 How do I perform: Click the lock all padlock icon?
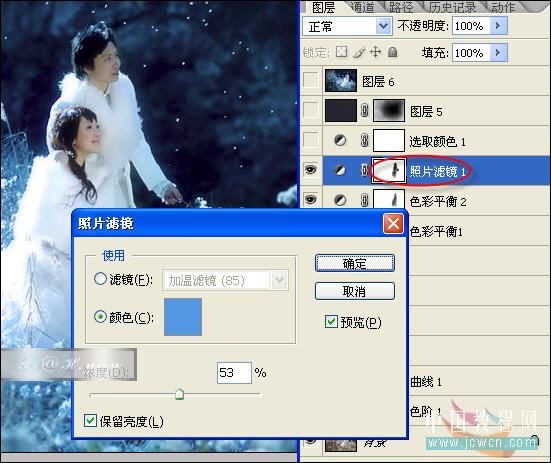393,52
